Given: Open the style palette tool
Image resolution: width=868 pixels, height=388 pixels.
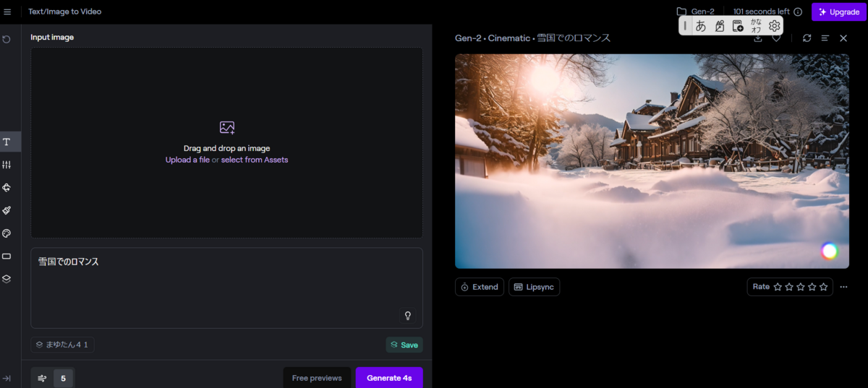Looking at the screenshot, I should point(7,233).
